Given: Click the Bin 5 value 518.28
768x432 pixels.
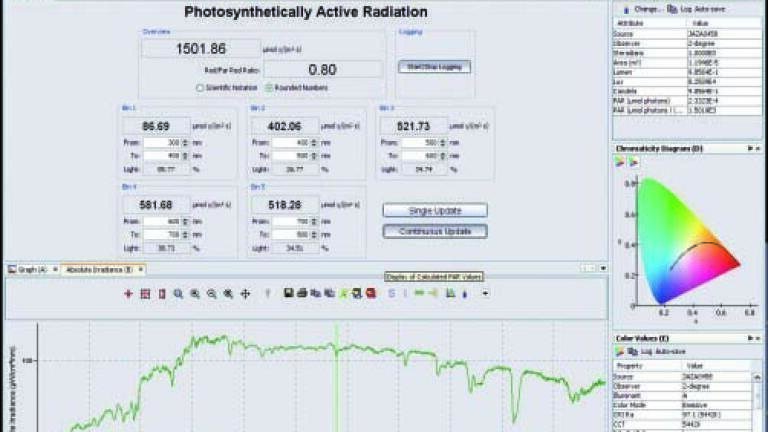Looking at the screenshot, I should tap(285, 205).
